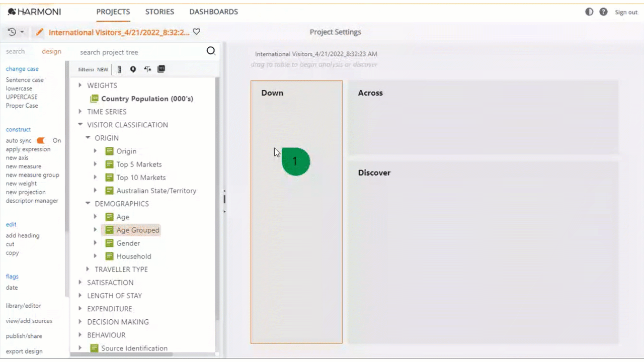
Task: Collapse the VISITOR CLASSIFICATION node
Action: pyautogui.click(x=80, y=125)
